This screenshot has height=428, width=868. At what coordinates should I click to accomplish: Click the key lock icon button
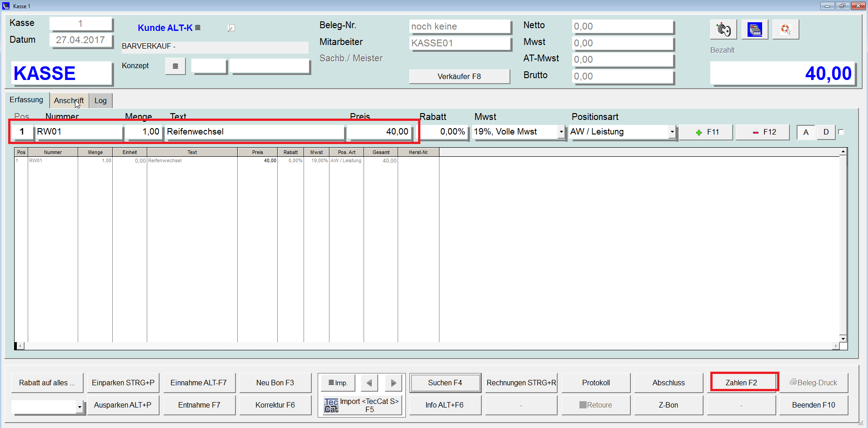coord(723,30)
